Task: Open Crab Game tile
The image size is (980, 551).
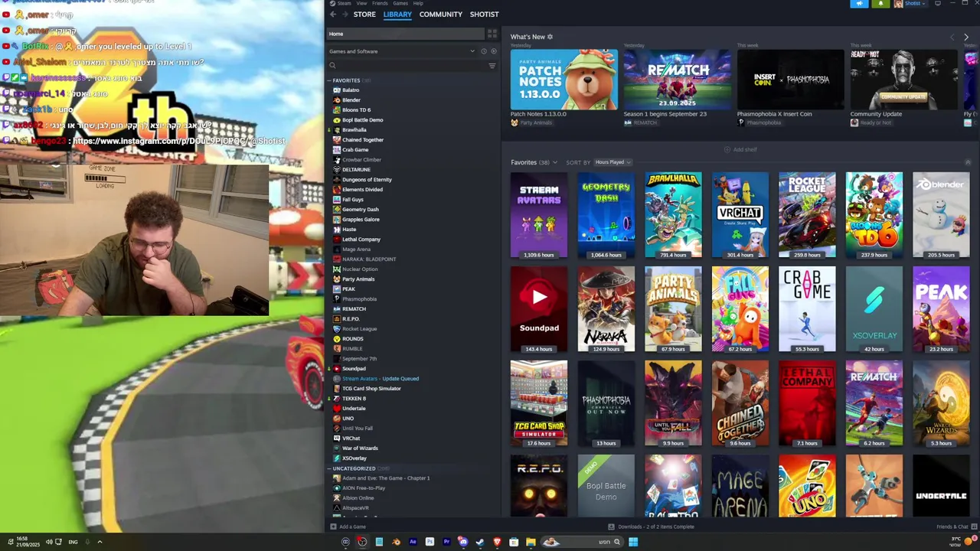Action: click(807, 309)
